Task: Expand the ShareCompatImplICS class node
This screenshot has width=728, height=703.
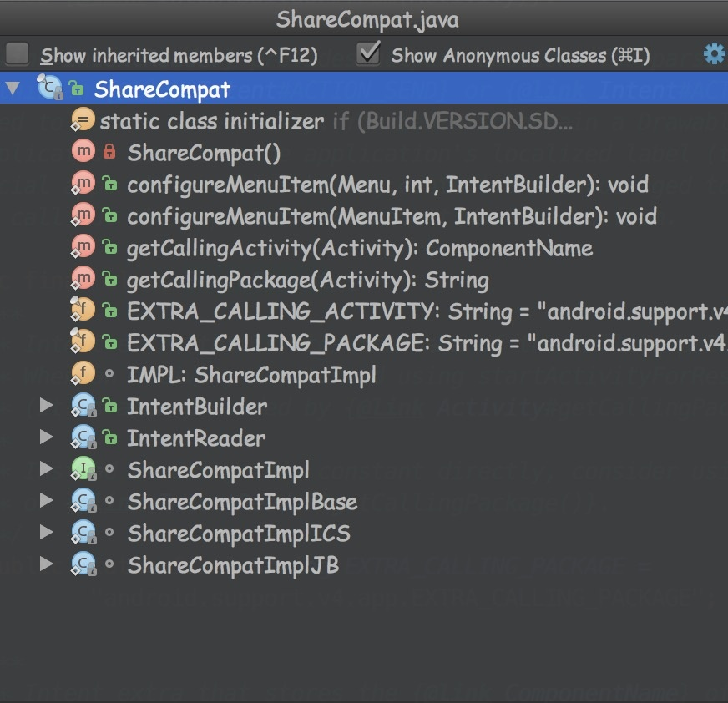Action: [x=47, y=532]
